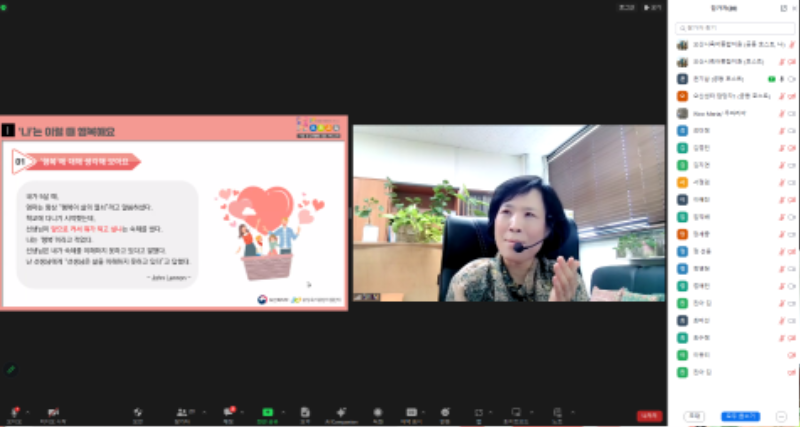Click the shared presentation slide with heart illustration
This screenshot has width=800, height=427.
pyautogui.click(x=174, y=212)
